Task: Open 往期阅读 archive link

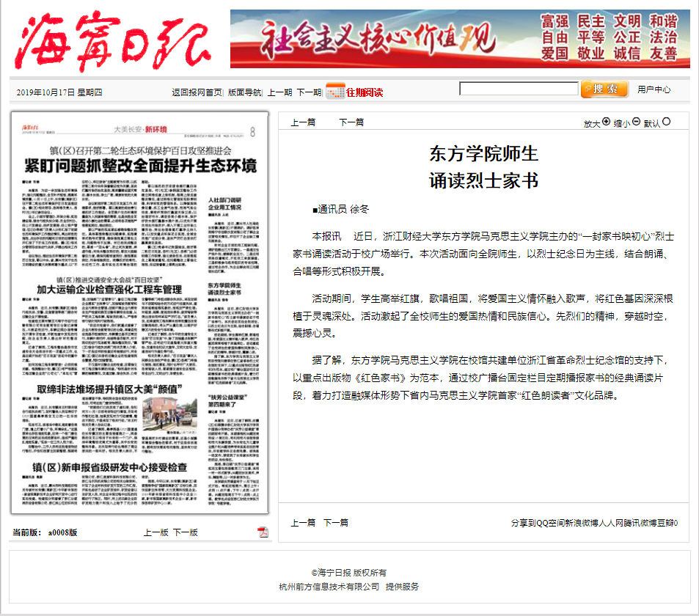Action: pyautogui.click(x=365, y=92)
